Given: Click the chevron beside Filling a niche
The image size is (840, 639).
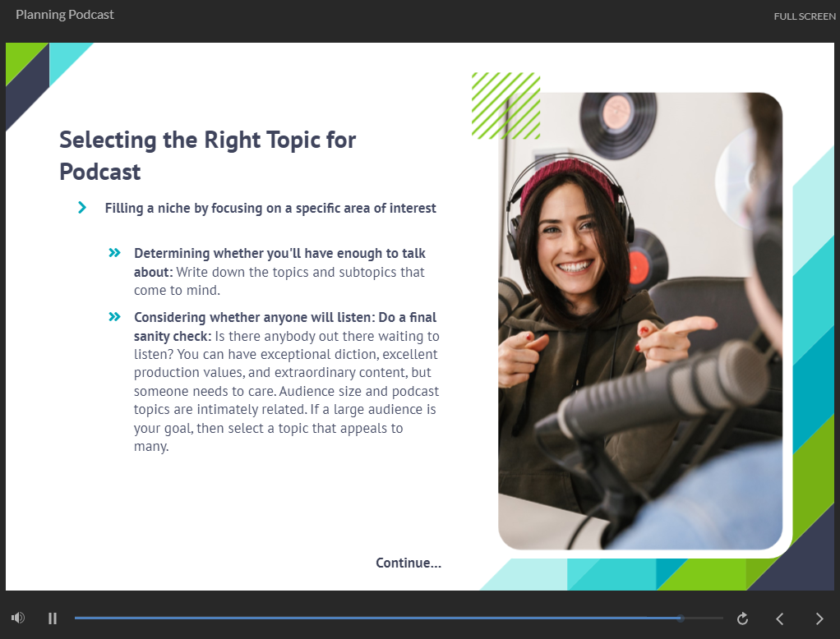Looking at the screenshot, I should coord(82,208).
